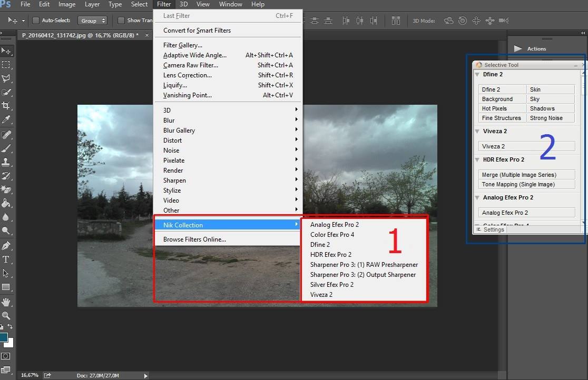
Task: Open Camera Raw Filter from the Filter menu
Action: pos(190,65)
